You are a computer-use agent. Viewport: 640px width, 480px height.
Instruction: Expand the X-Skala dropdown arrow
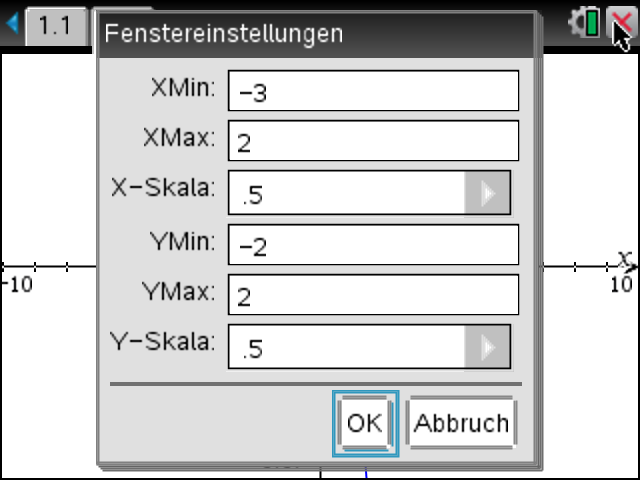tap(488, 194)
